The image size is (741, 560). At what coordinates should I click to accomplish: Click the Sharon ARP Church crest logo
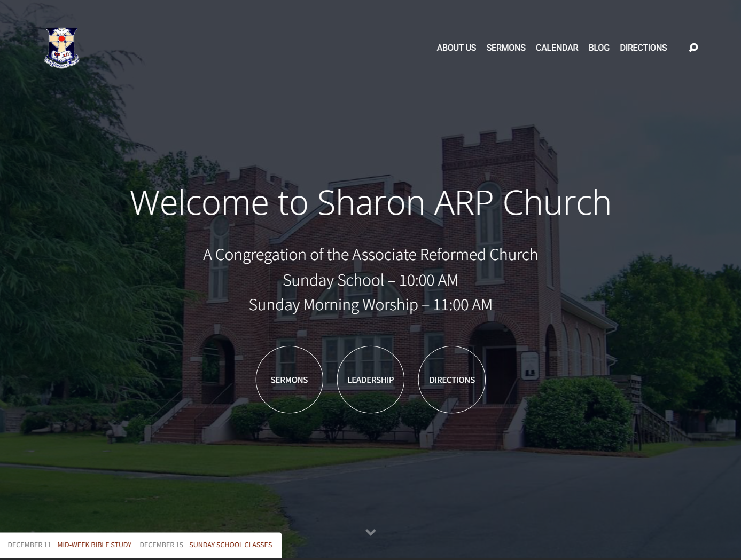pos(61,48)
